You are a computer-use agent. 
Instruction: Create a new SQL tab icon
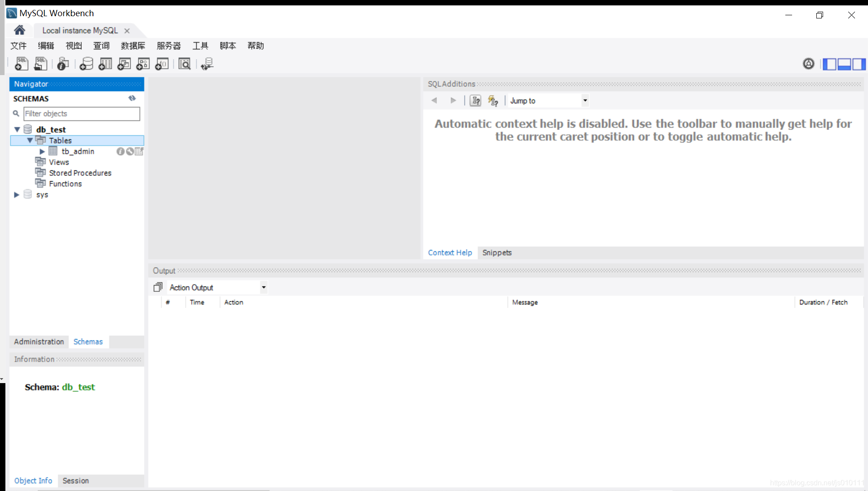coord(21,64)
